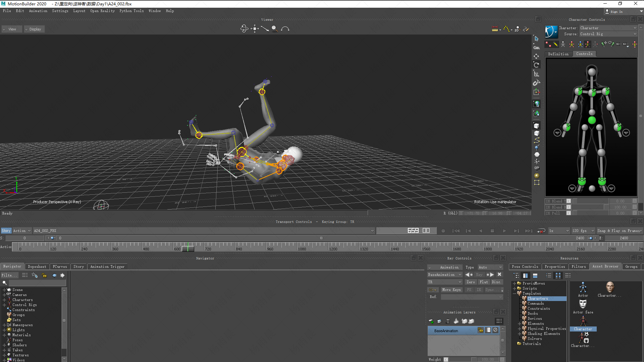Toggle the K keying button next to IK Pull
The image size is (644, 362).
tap(568, 213)
